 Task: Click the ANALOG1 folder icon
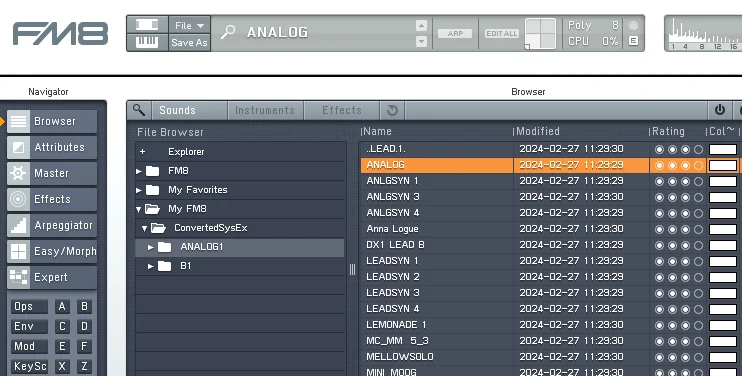coord(164,247)
